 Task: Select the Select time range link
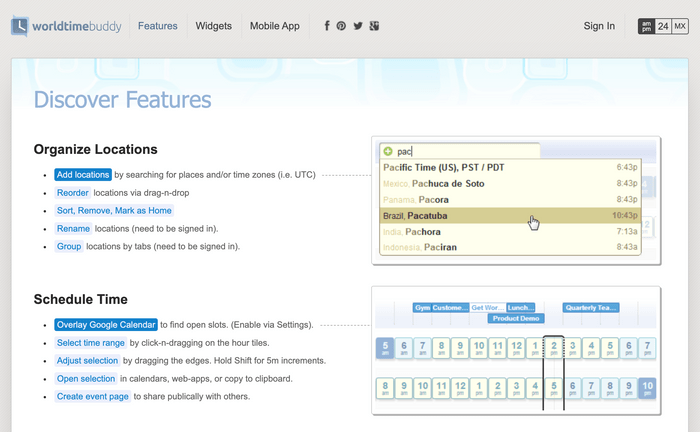[x=91, y=343]
